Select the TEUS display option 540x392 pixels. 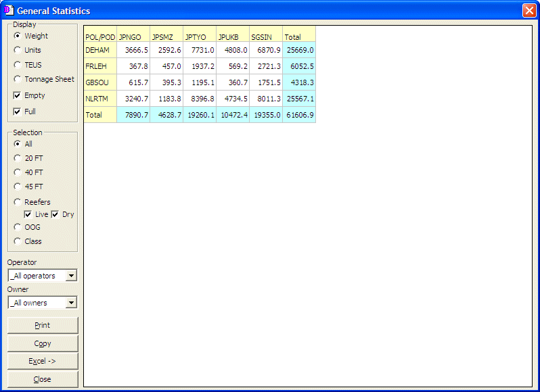pyautogui.click(x=18, y=65)
